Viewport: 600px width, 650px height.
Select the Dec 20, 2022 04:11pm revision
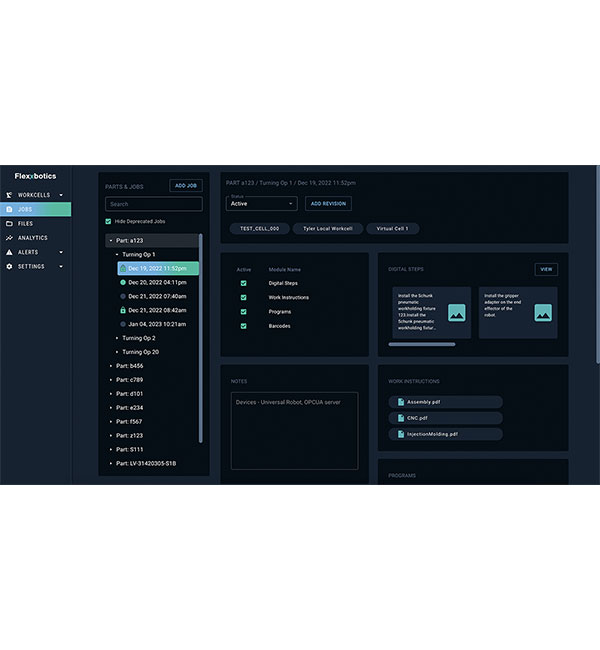(x=157, y=282)
